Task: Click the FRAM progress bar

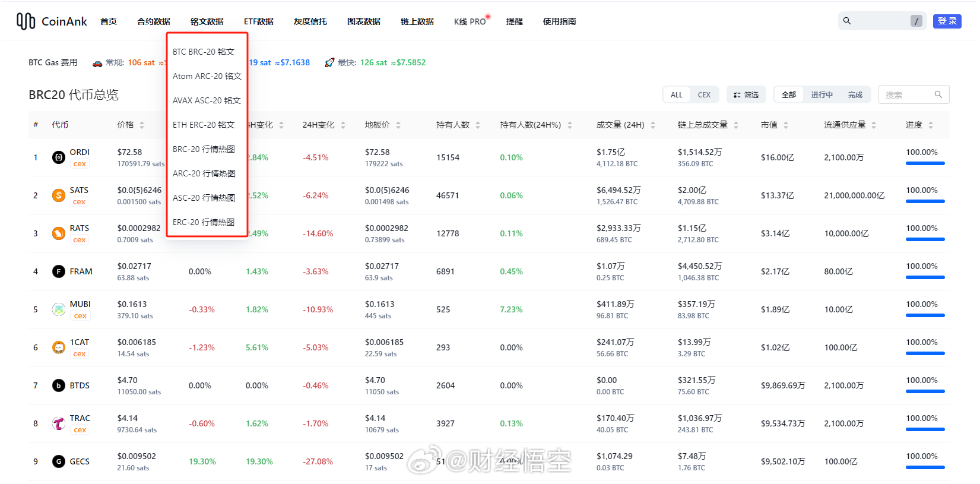Action: coord(925,277)
